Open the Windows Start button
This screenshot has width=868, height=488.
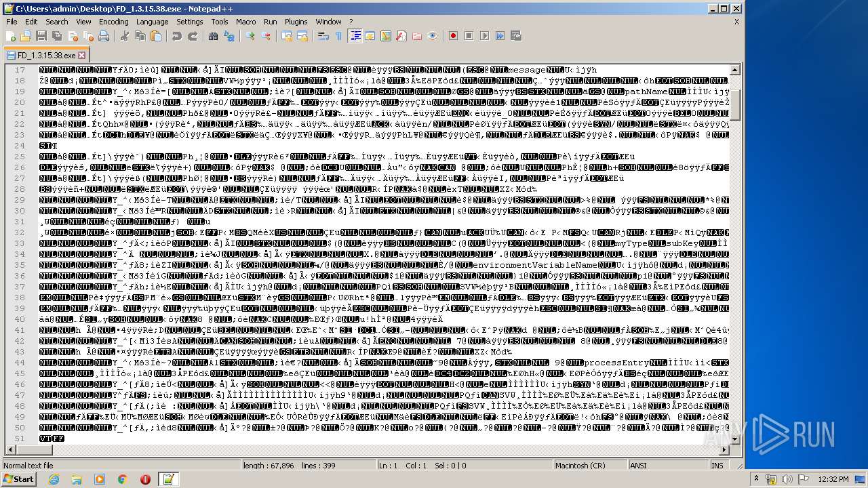pyautogui.click(x=19, y=479)
